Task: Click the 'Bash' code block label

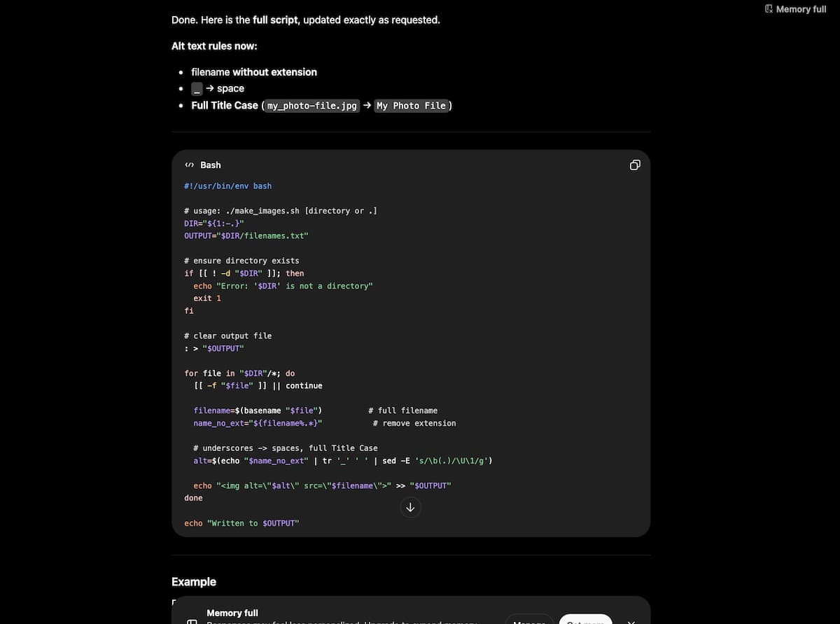Action: click(x=210, y=165)
